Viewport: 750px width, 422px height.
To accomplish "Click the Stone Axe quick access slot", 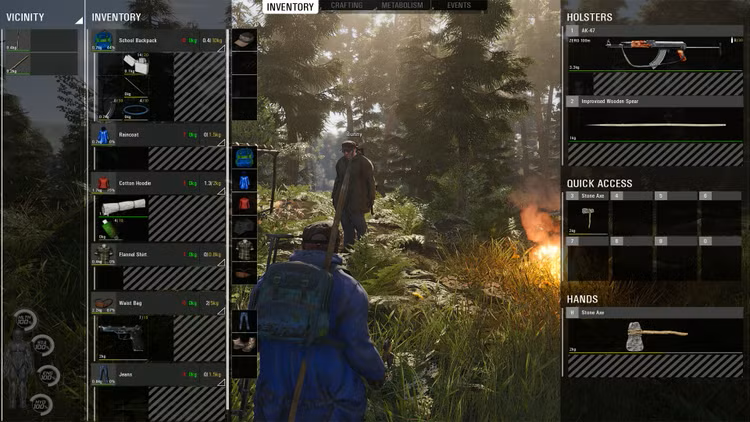I will 587,217.
